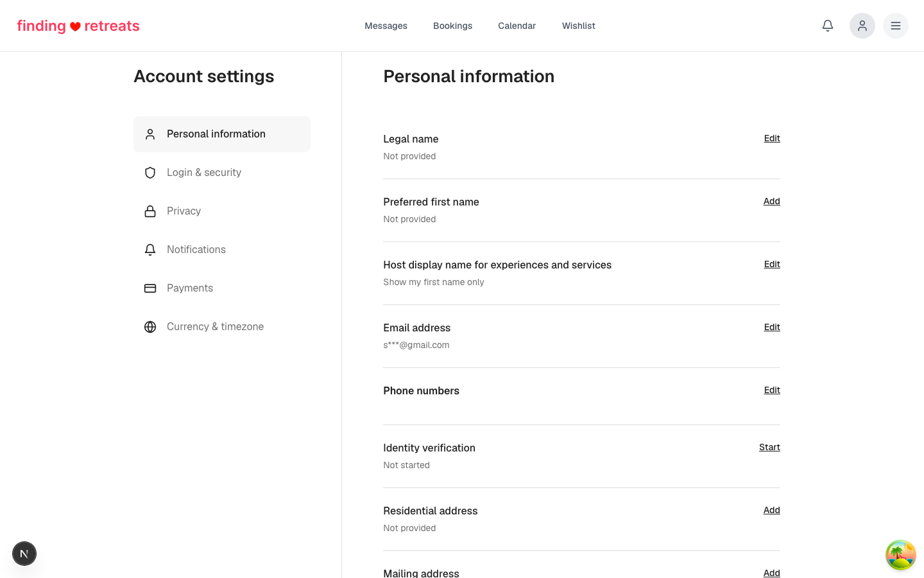Image resolution: width=924 pixels, height=578 pixels.
Task: Click the notifications bell icon in header
Action: pos(828,26)
